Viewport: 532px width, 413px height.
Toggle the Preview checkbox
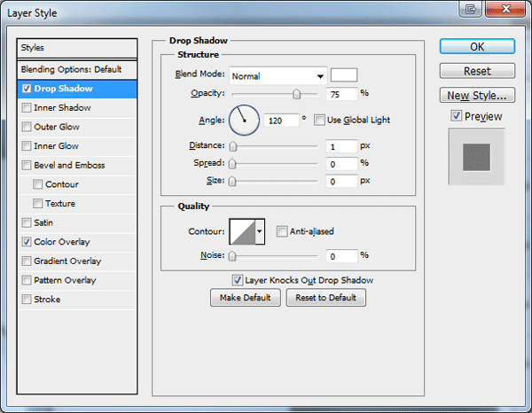[456, 116]
